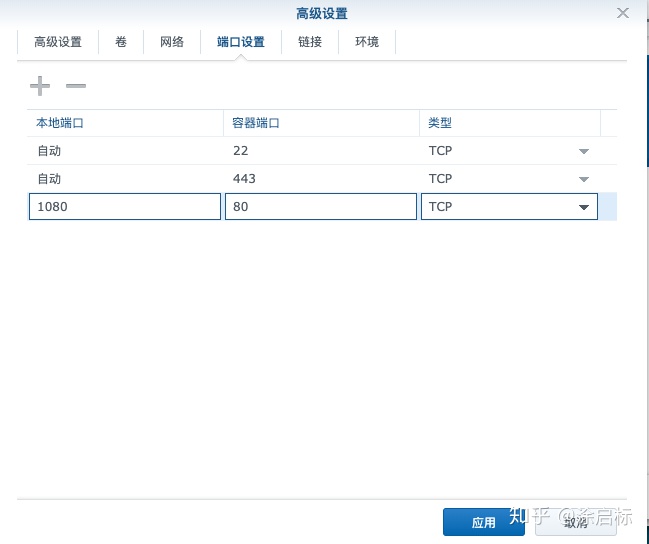649x544 pixels.
Task: Switch to the 网络 tab
Action: pos(172,42)
